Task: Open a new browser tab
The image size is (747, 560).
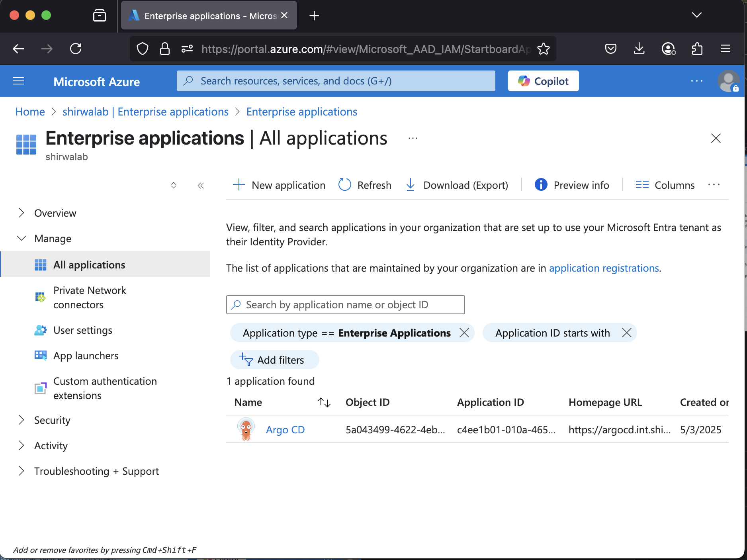Action: click(314, 16)
